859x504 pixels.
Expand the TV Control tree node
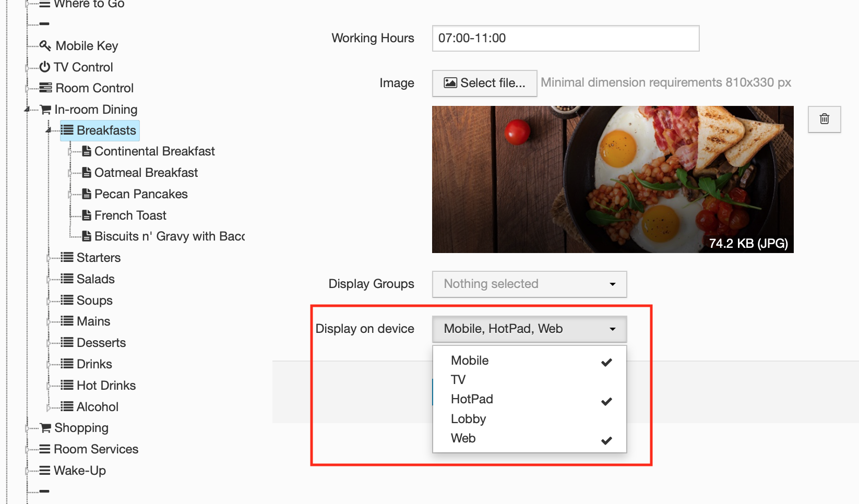[27, 67]
